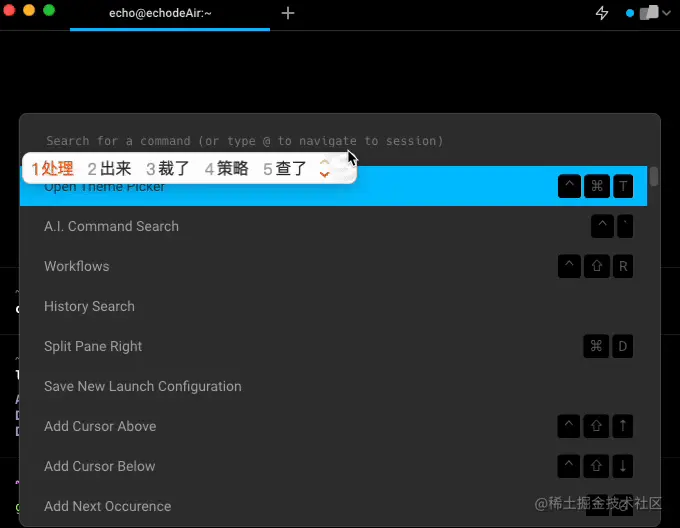680x528 pixels.
Task: Click the blue status dot in the title bar
Action: (x=630, y=13)
